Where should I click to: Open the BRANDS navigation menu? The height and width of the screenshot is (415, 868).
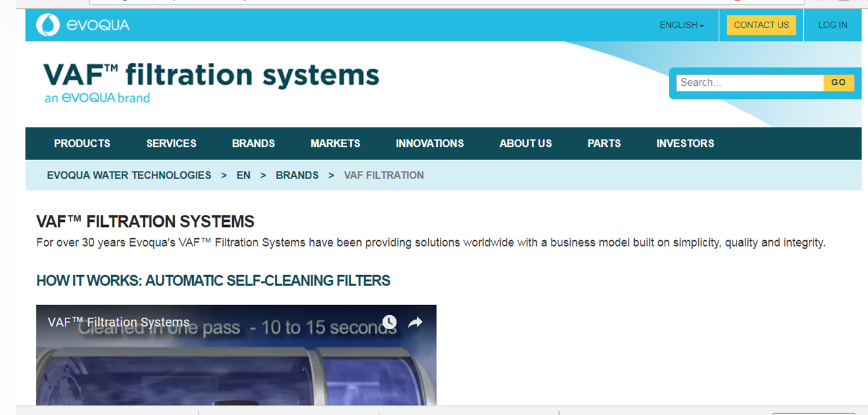254,144
